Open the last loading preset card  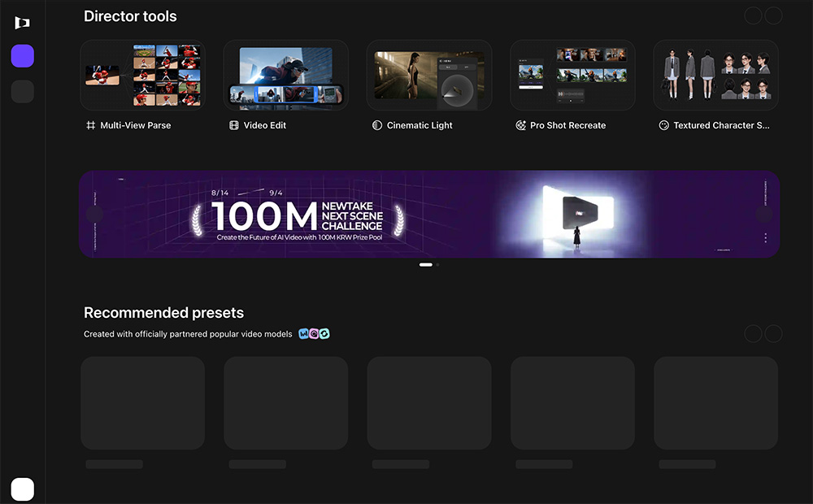(x=715, y=403)
